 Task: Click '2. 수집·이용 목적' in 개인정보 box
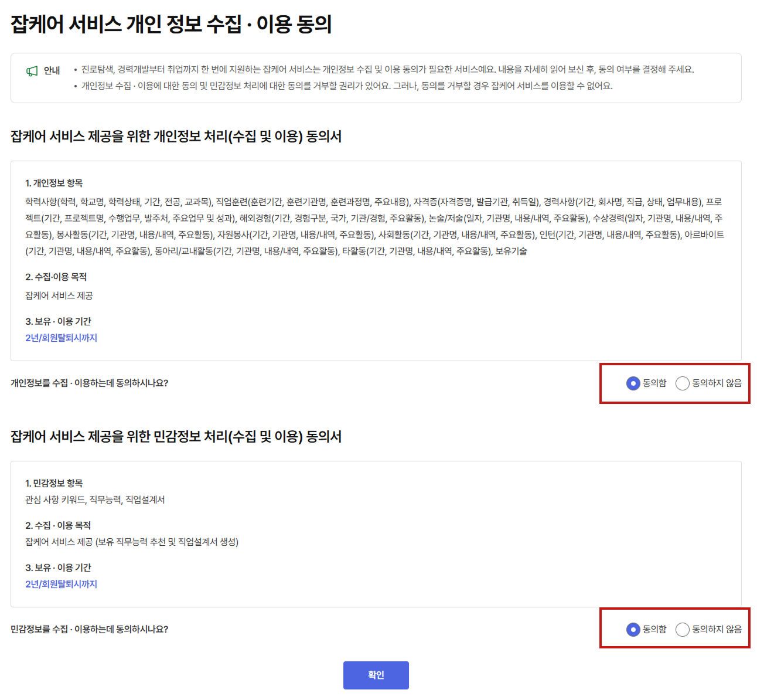click(x=56, y=277)
